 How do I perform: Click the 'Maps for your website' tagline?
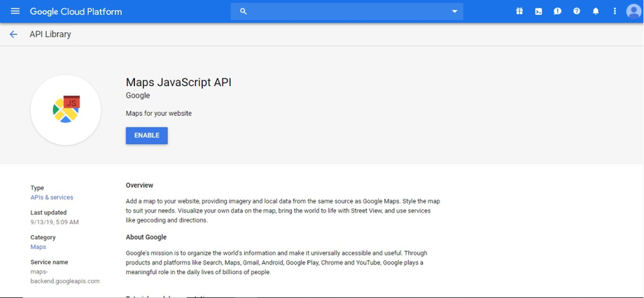point(158,113)
